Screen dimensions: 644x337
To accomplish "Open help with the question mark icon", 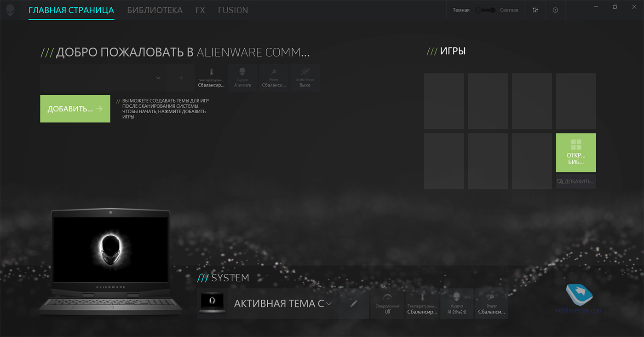I will click(555, 10).
